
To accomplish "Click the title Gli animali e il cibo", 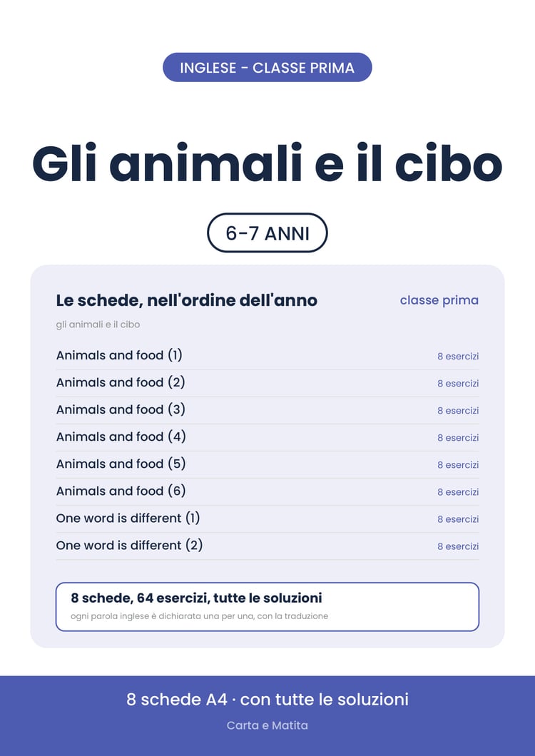I will [267, 163].
